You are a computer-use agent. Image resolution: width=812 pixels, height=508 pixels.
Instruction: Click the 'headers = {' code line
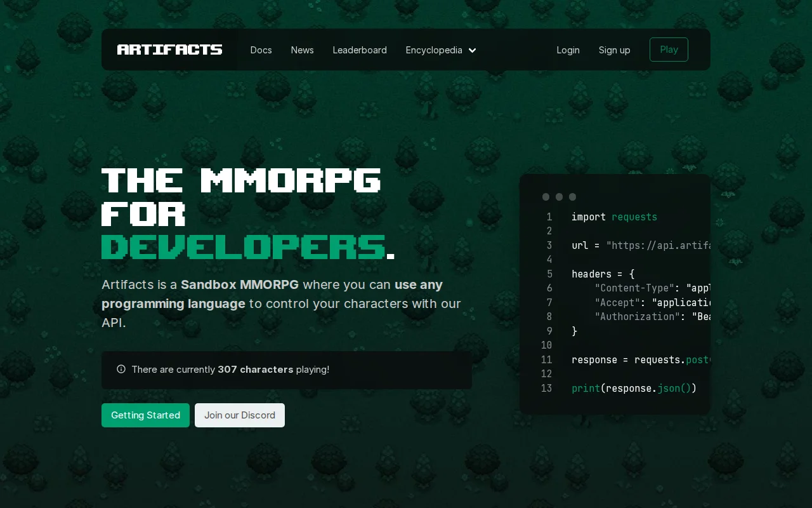click(603, 274)
